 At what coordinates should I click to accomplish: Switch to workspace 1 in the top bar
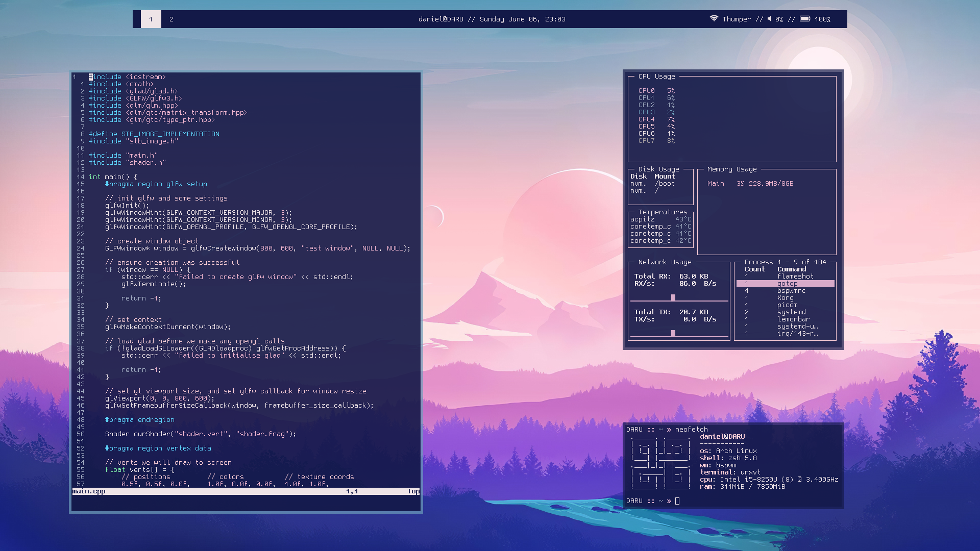click(x=151, y=19)
